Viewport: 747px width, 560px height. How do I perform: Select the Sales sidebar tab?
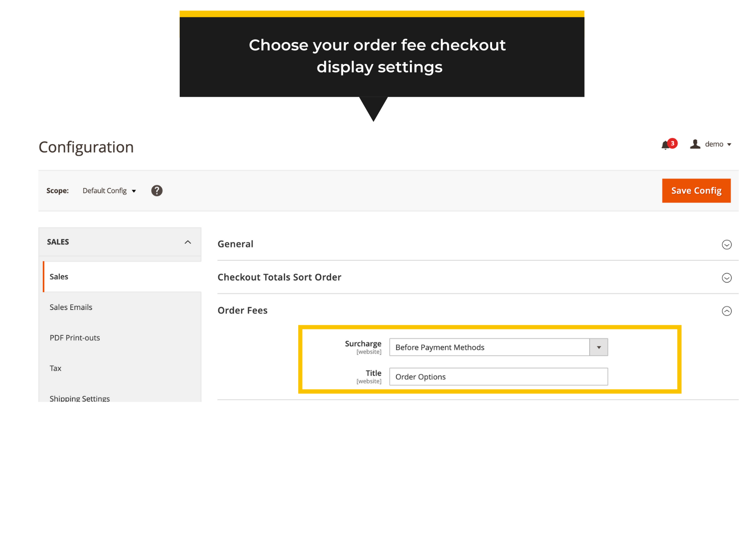tap(59, 277)
